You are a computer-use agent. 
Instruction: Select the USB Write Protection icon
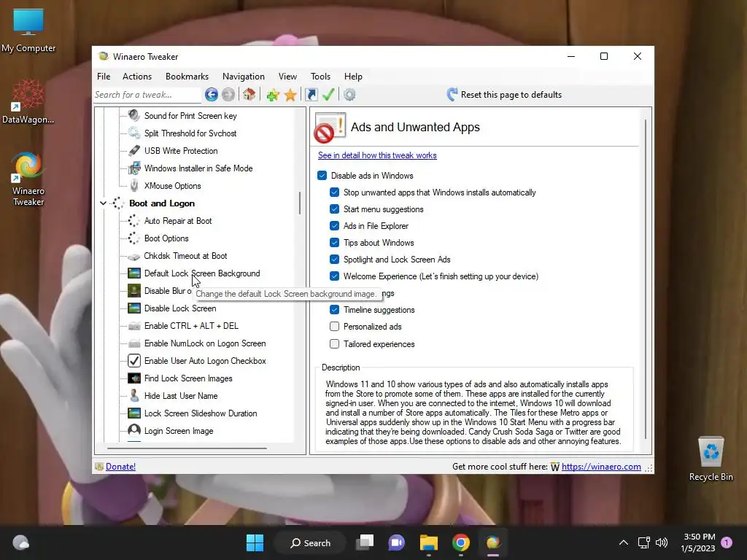tap(134, 150)
